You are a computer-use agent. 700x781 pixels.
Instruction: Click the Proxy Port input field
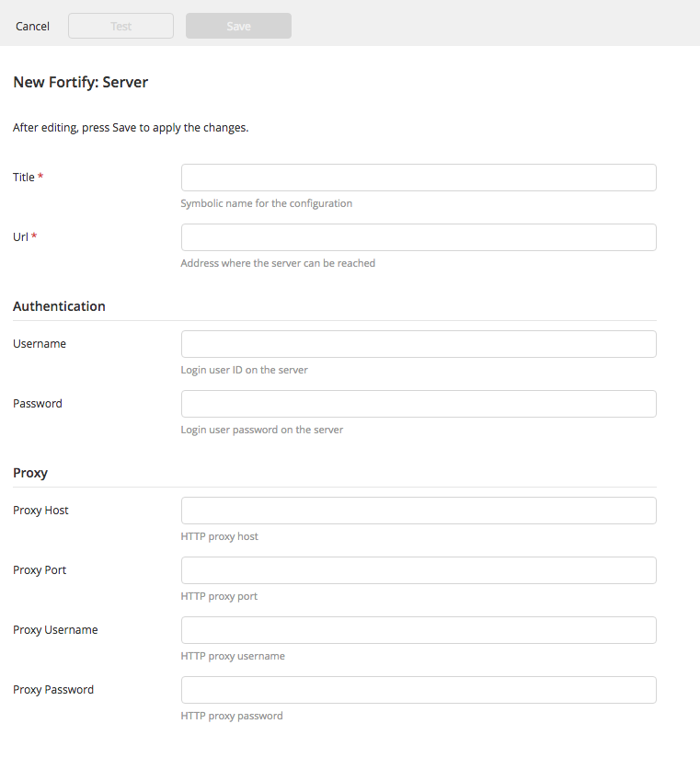[x=419, y=569]
